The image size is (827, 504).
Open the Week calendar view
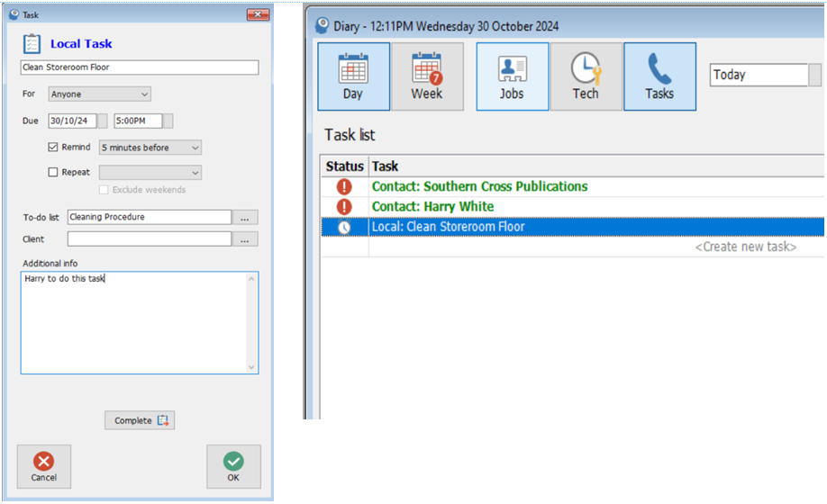(427, 76)
